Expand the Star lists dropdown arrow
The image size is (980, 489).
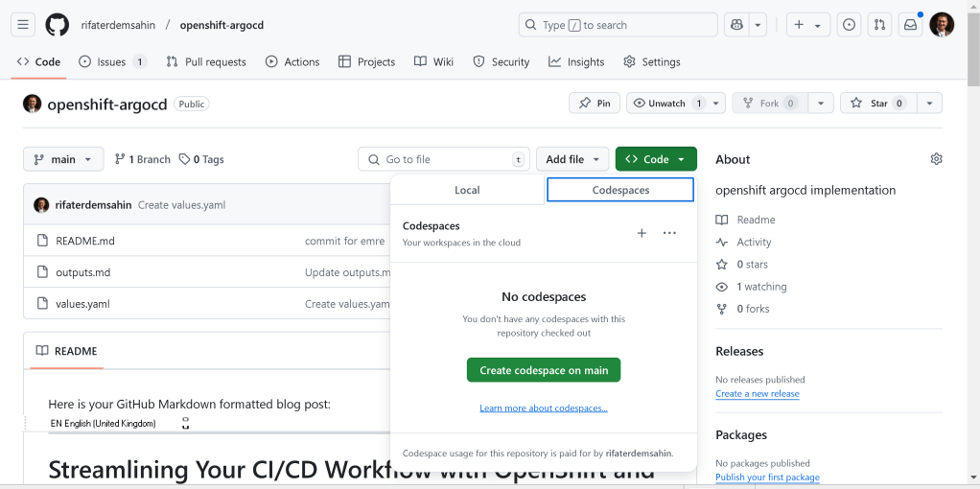pyautogui.click(x=929, y=104)
